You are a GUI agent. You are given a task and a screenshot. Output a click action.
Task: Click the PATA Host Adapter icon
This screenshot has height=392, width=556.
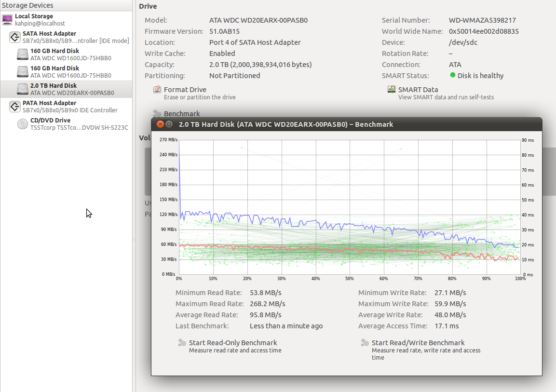pyautogui.click(x=15, y=107)
